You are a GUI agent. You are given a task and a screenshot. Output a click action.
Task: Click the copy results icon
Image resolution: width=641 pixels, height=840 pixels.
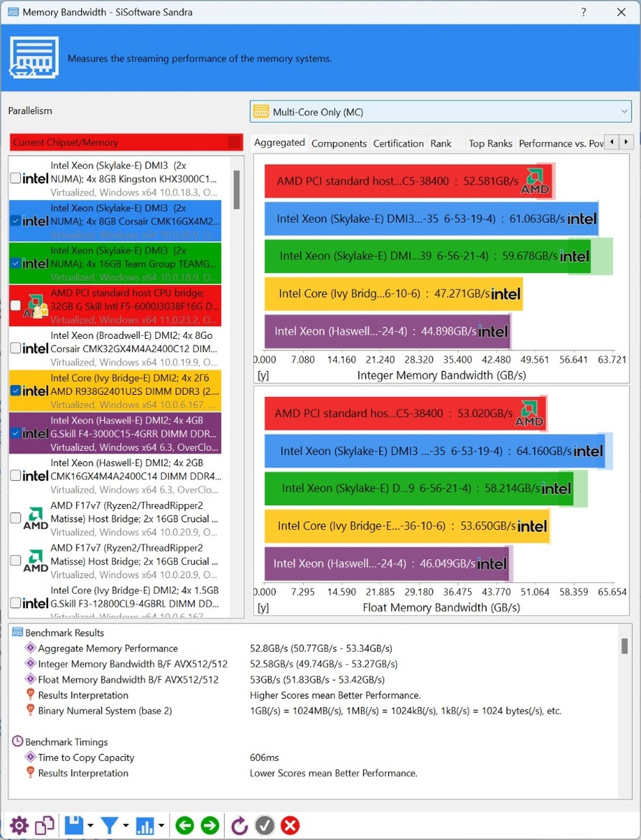[45, 825]
